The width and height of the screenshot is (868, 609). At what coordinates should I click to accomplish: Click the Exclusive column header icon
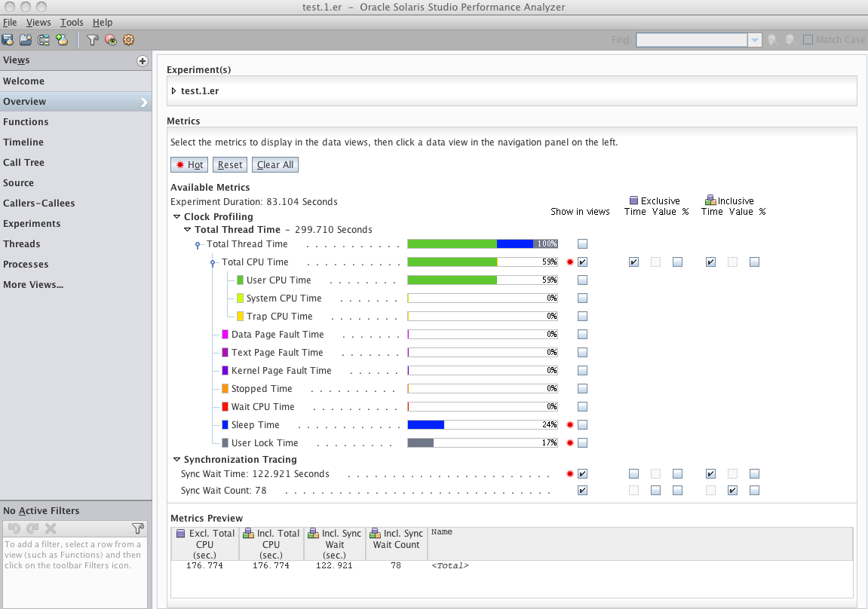633,200
